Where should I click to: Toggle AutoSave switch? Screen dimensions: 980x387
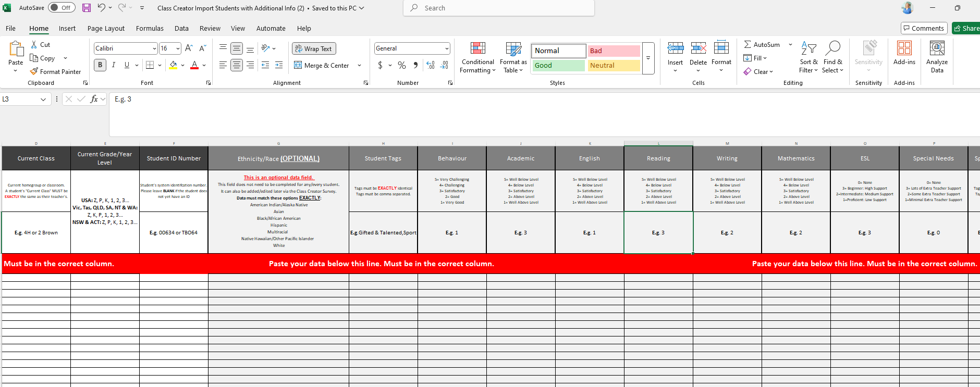pos(62,8)
